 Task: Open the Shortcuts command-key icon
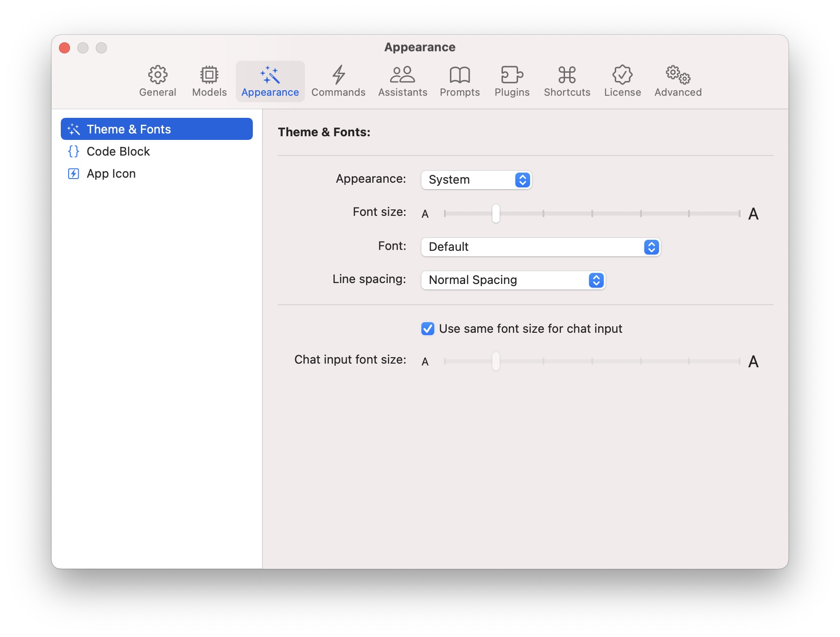coord(566,75)
